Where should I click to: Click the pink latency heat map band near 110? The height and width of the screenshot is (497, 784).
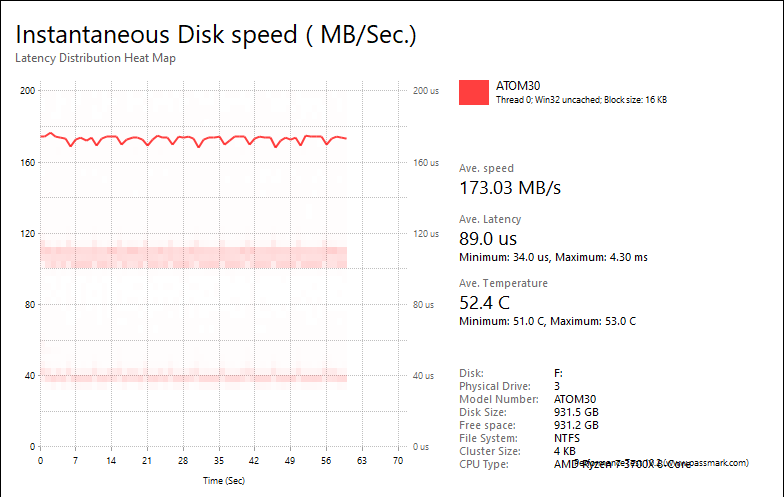click(194, 254)
